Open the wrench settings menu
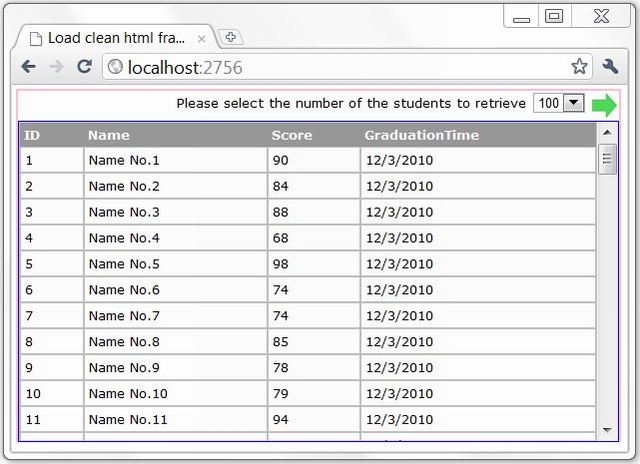 point(610,67)
